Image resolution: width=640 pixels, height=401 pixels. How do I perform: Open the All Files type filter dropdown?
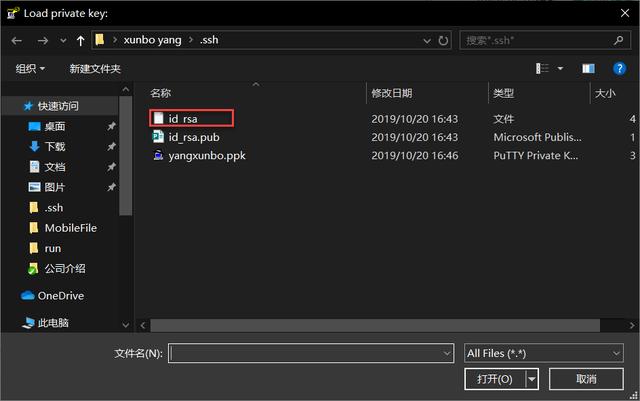(544, 353)
